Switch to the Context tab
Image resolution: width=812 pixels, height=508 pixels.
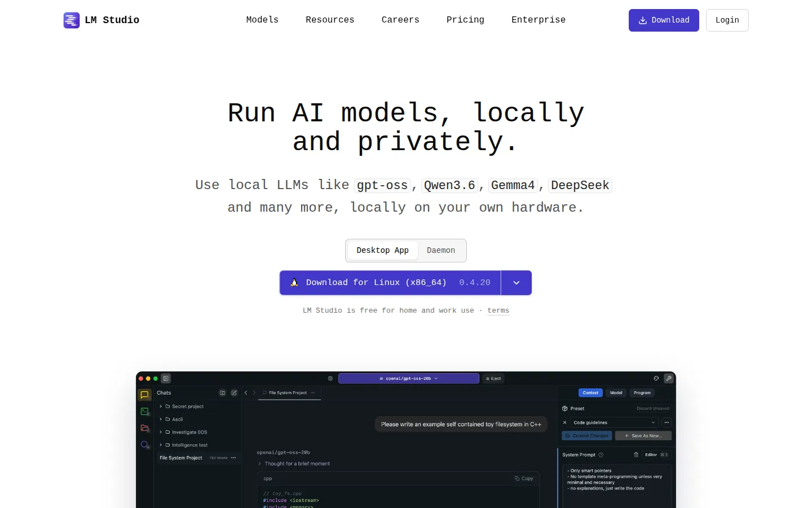(590, 393)
